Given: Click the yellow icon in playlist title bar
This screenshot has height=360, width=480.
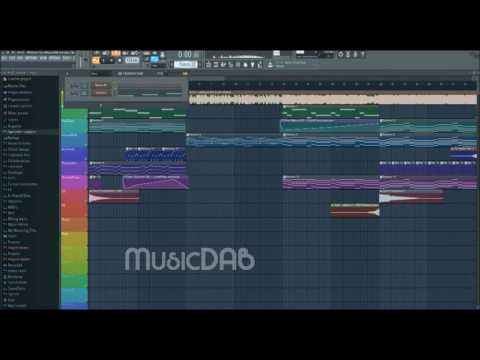Looking at the screenshot, I should click(x=185, y=73).
